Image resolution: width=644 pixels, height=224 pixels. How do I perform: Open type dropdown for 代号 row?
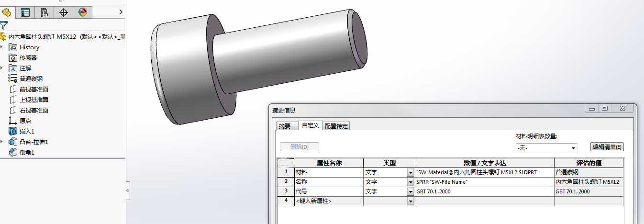(410, 191)
